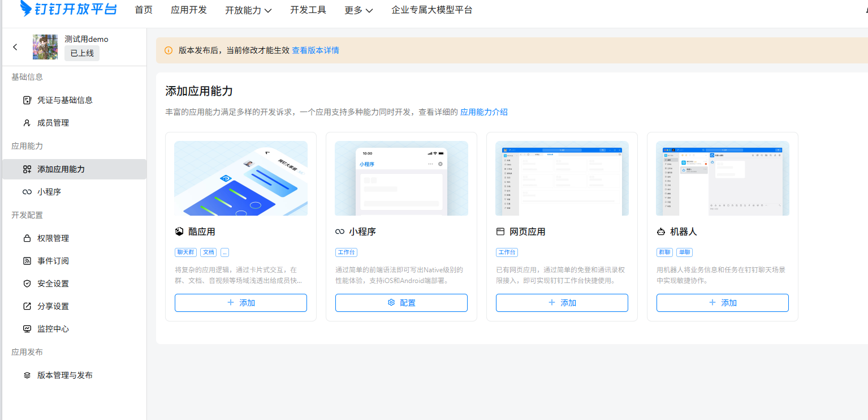Image resolution: width=868 pixels, height=420 pixels.
Task: Open 小程序 in sidebar
Action: 74,192
